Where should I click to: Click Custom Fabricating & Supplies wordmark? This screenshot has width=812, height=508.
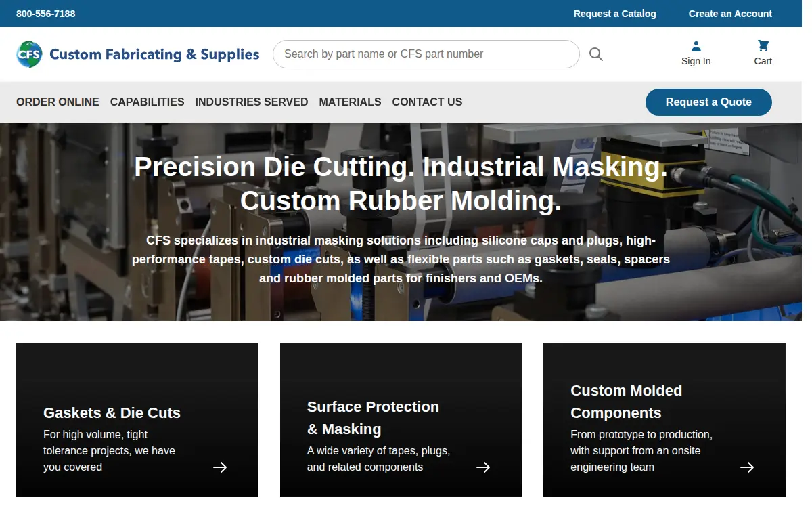point(154,54)
